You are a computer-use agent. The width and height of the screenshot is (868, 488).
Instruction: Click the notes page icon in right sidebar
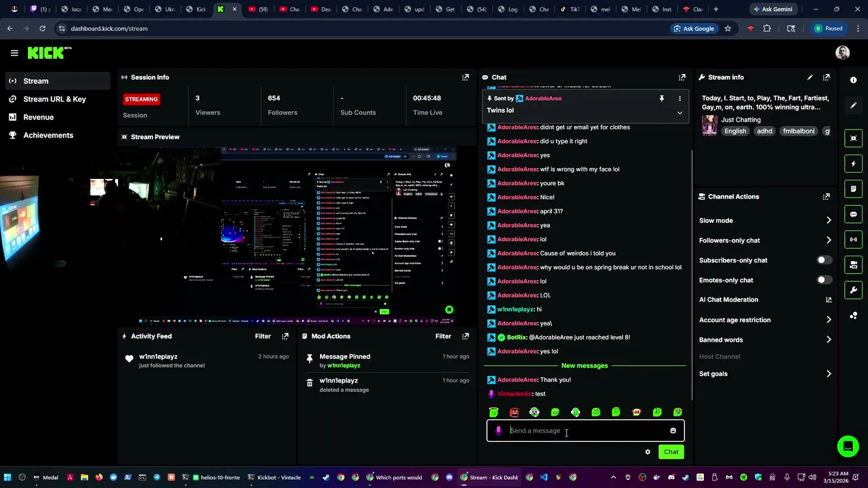pos(853,188)
